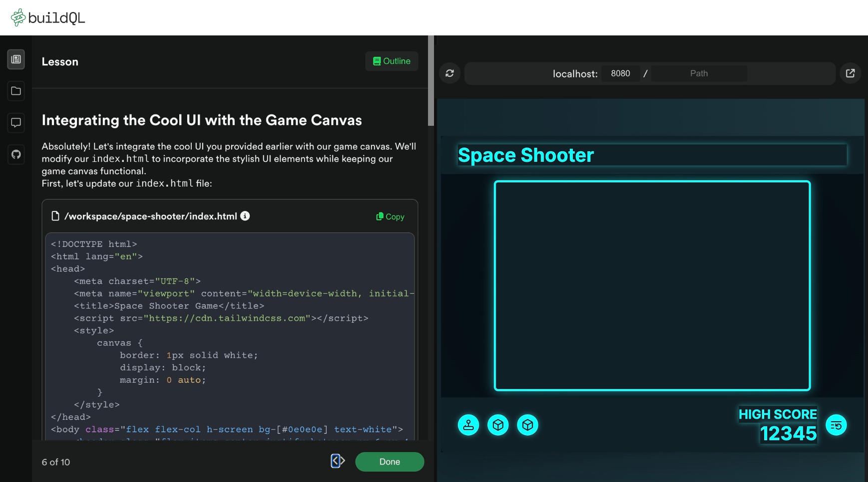Open preview in new window
868x482 pixels.
850,73
